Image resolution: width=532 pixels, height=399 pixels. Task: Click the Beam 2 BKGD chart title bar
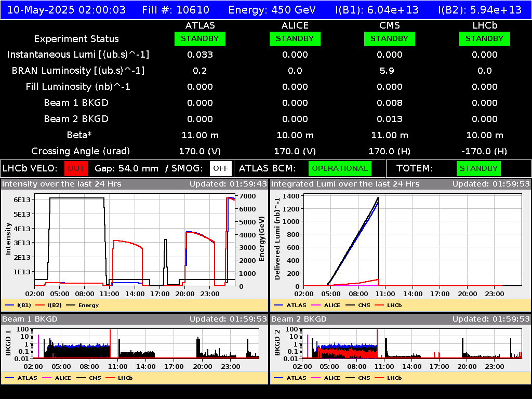point(401,320)
